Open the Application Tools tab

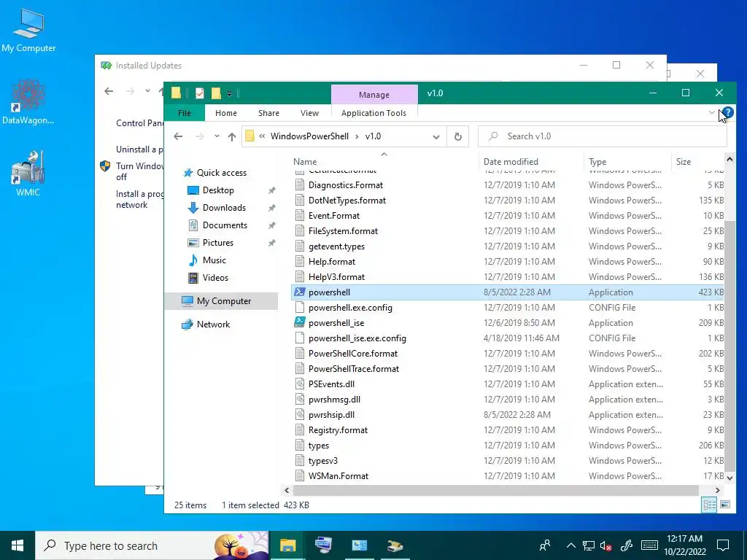tap(373, 113)
